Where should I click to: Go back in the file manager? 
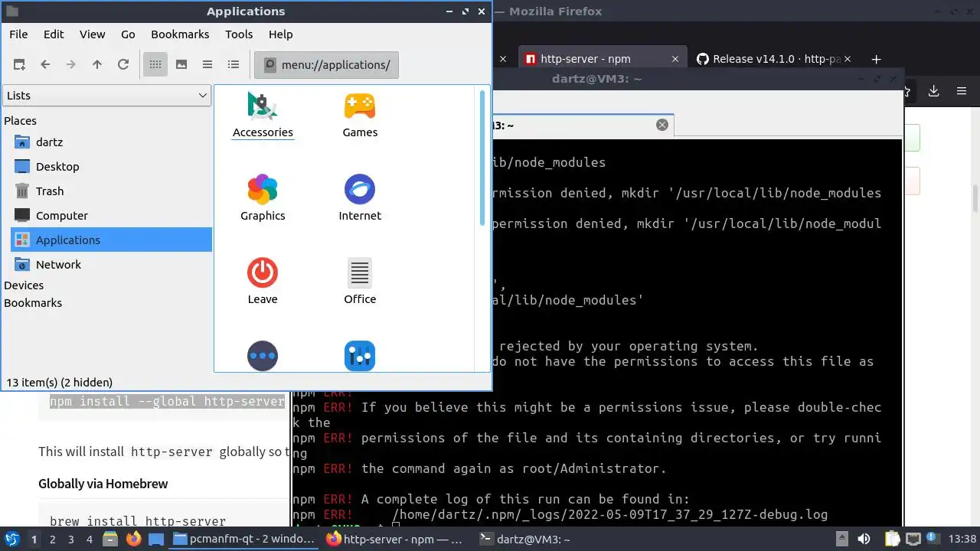tap(45, 65)
